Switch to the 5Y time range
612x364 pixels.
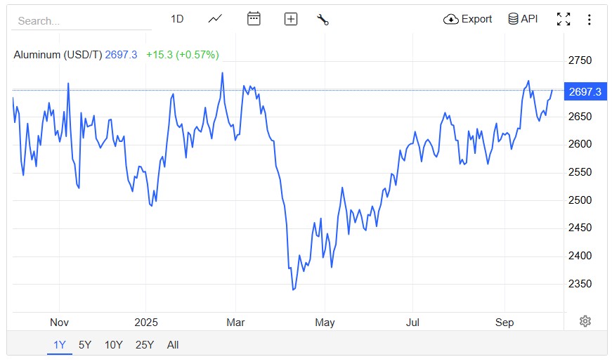[x=85, y=344]
